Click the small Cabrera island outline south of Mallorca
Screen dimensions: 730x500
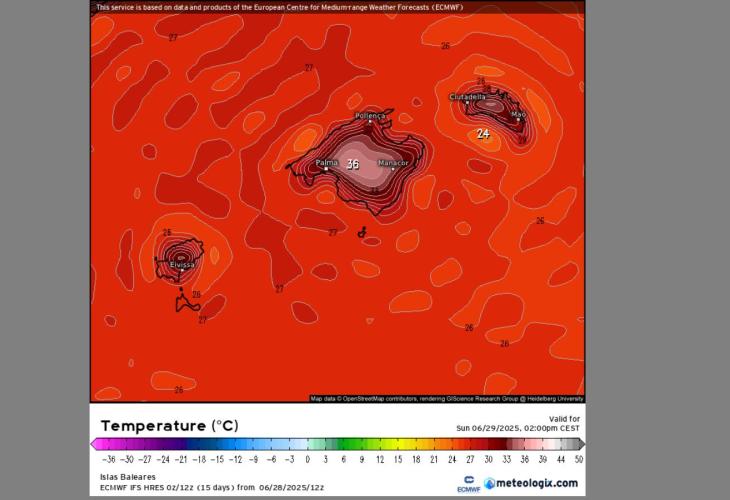tap(362, 233)
